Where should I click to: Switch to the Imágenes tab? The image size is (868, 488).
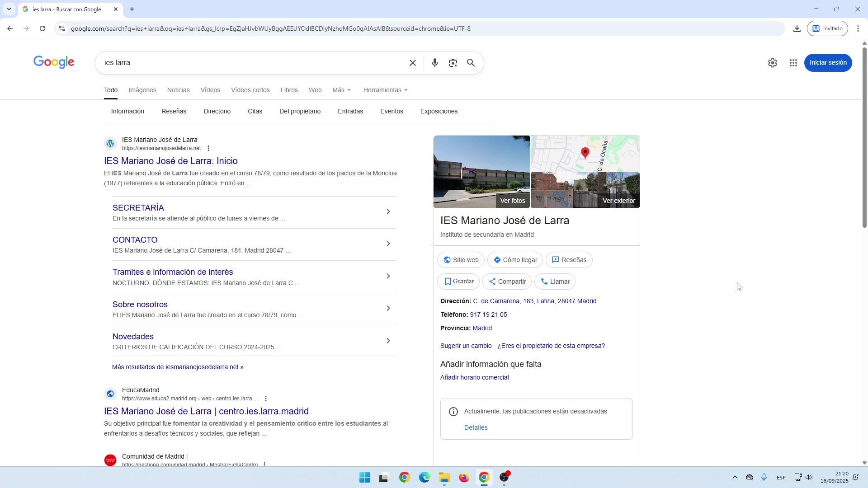[x=142, y=90]
